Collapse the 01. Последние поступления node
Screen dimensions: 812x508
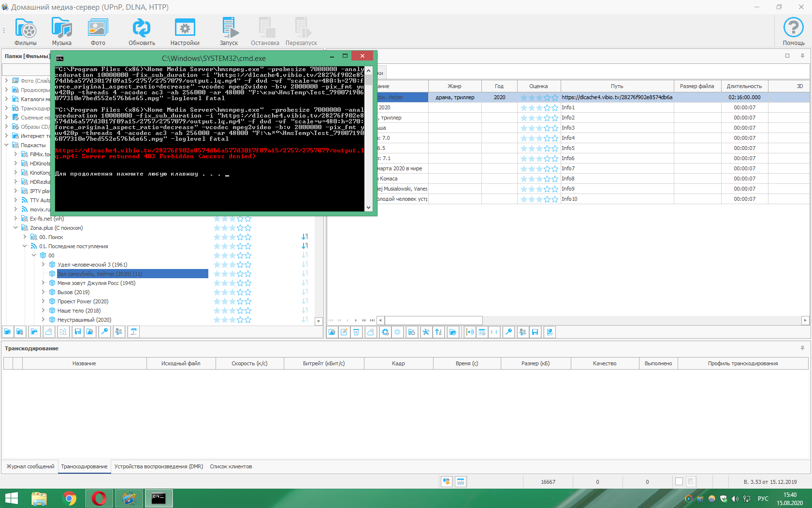point(25,246)
